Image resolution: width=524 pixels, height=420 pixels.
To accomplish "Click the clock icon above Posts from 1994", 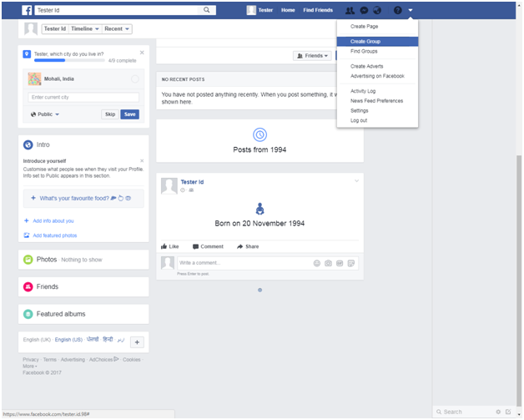I will pyautogui.click(x=259, y=134).
